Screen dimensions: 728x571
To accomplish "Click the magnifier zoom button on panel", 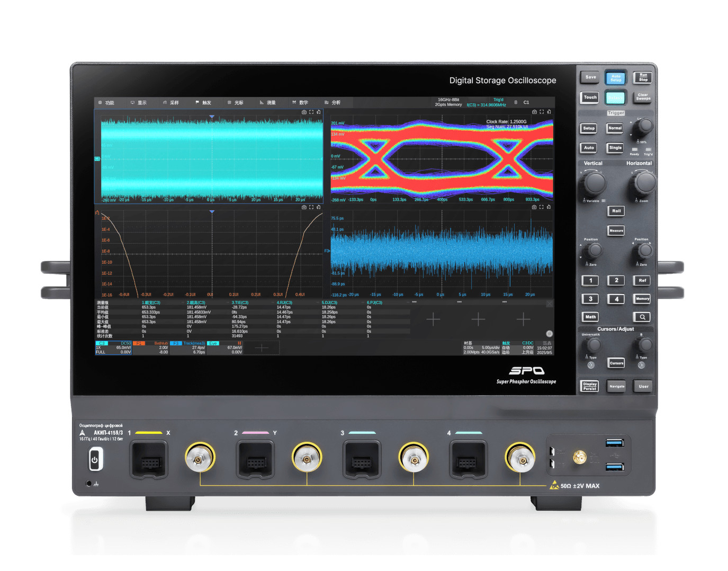I will 642,317.
